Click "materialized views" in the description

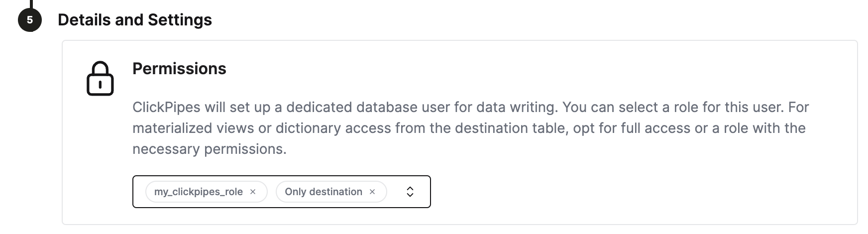pos(193,128)
